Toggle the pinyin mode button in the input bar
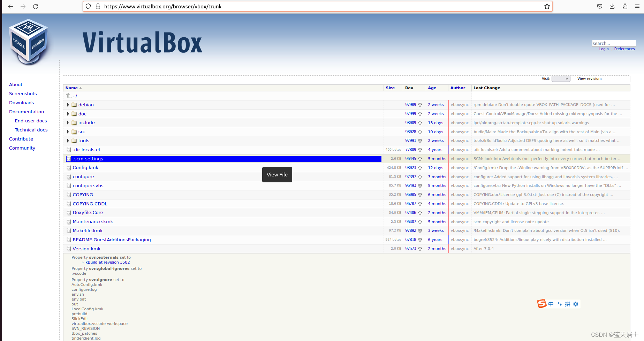This screenshot has width=644, height=341. (x=568, y=304)
